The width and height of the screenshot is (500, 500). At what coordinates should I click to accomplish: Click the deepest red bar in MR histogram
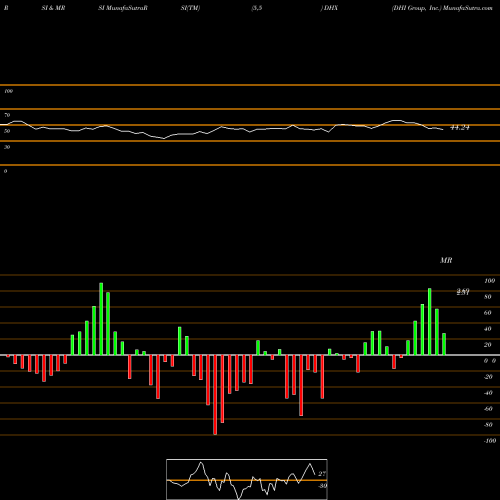[215, 395]
